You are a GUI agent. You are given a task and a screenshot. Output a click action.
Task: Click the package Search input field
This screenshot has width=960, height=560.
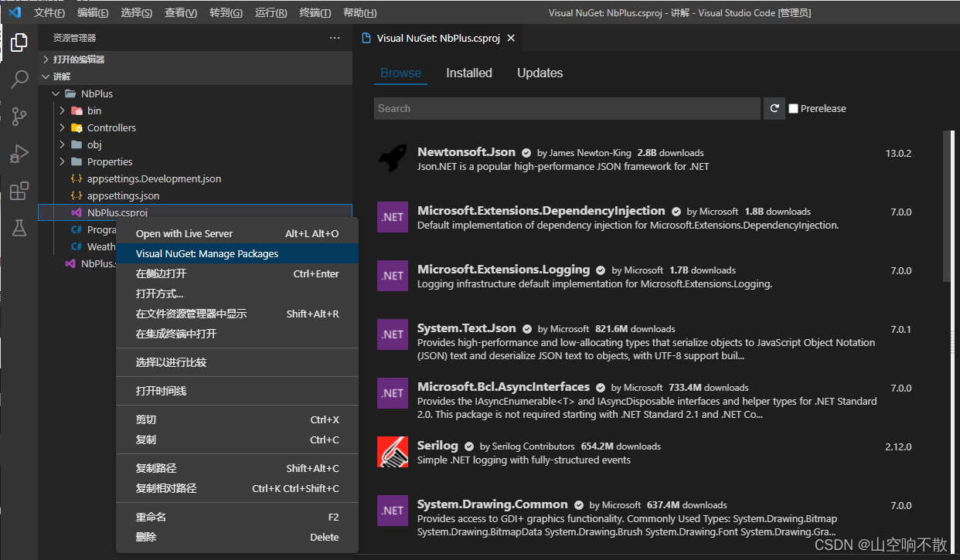(x=567, y=108)
